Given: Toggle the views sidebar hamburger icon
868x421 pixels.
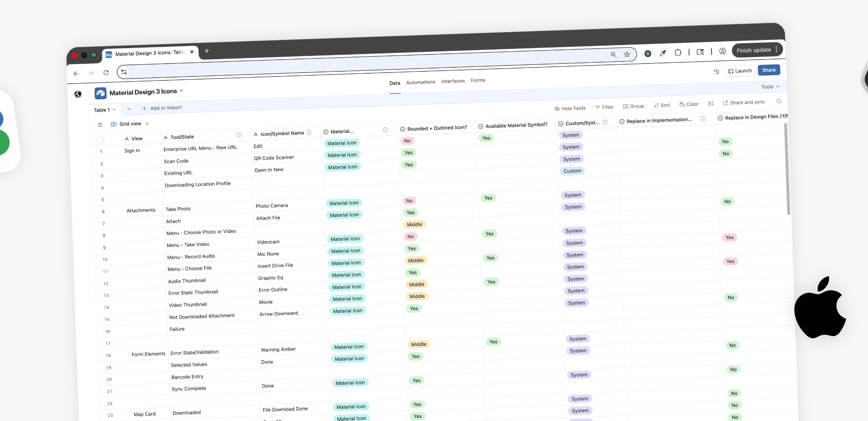Looking at the screenshot, I should coord(100,124).
